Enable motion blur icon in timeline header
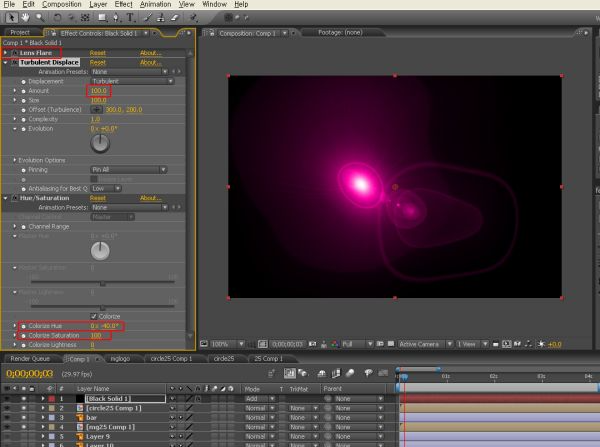The height and width of the screenshot is (447, 600). [350, 373]
